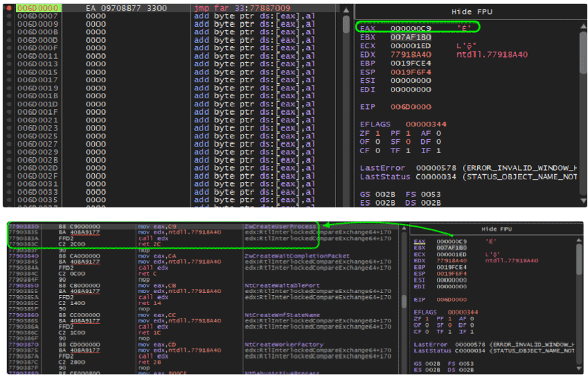Toggle the SF flag in upper registers
588x380 pixels.
(x=400, y=142)
